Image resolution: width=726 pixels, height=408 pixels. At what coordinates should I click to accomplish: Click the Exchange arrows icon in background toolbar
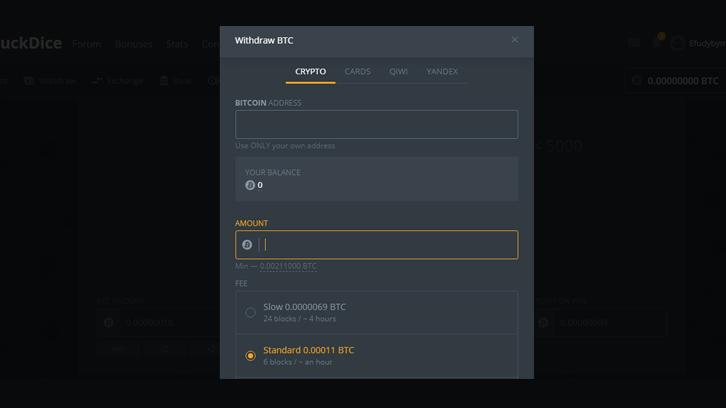click(x=97, y=81)
